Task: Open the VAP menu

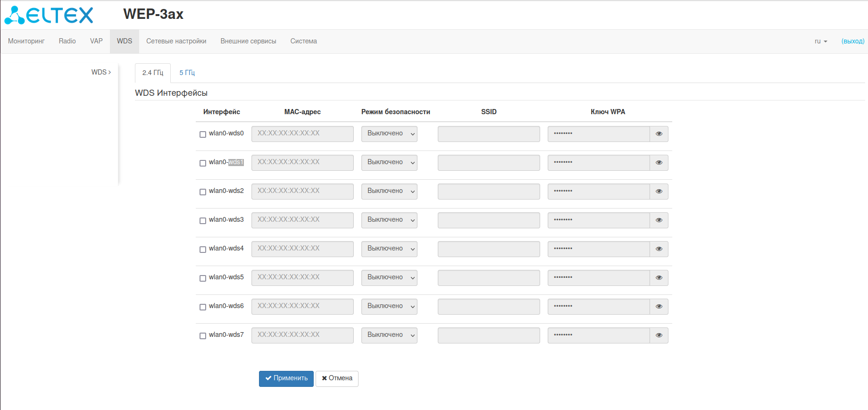Action: click(96, 42)
